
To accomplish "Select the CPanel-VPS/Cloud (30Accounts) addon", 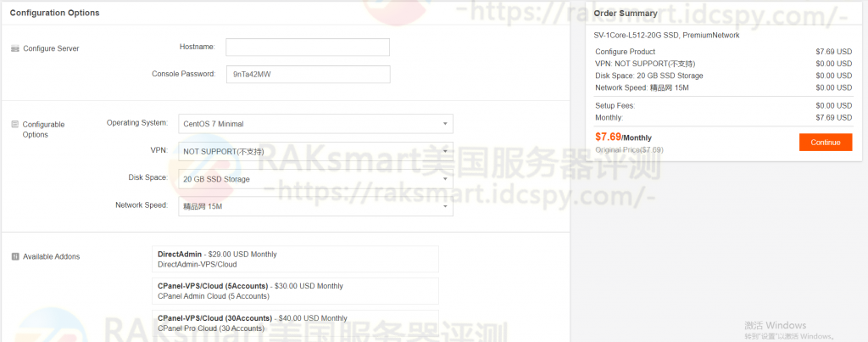I will [295, 323].
